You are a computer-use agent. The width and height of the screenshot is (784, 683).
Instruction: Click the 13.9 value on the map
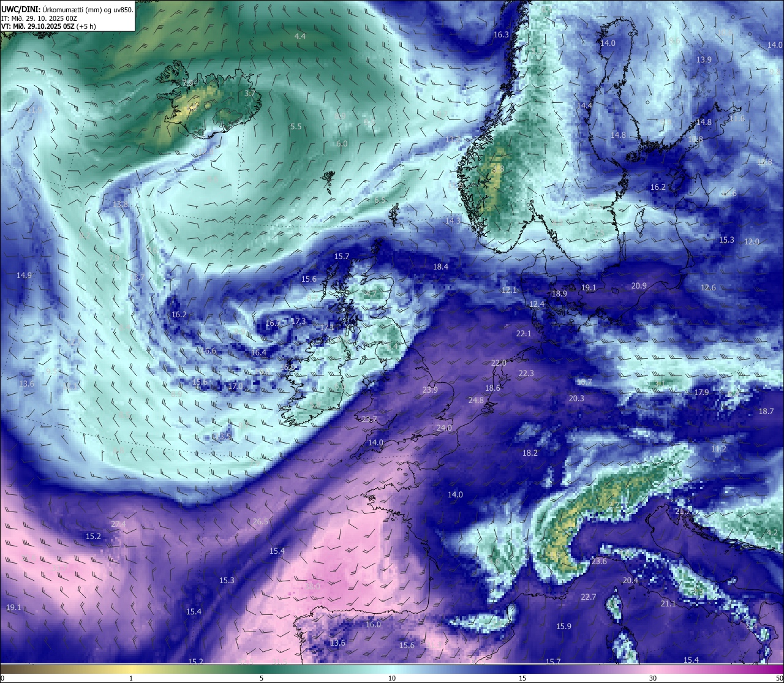(x=704, y=60)
